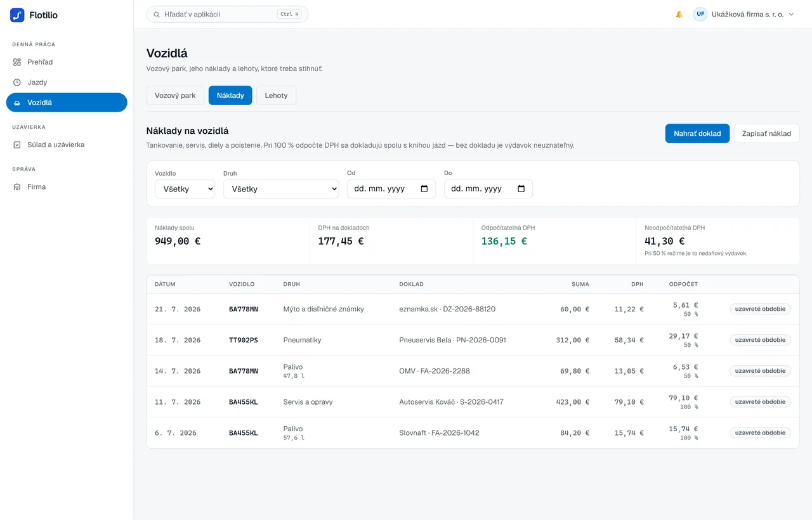The image size is (812, 520).
Task: Click the date 6. 7. 2026
Action: 176,433
